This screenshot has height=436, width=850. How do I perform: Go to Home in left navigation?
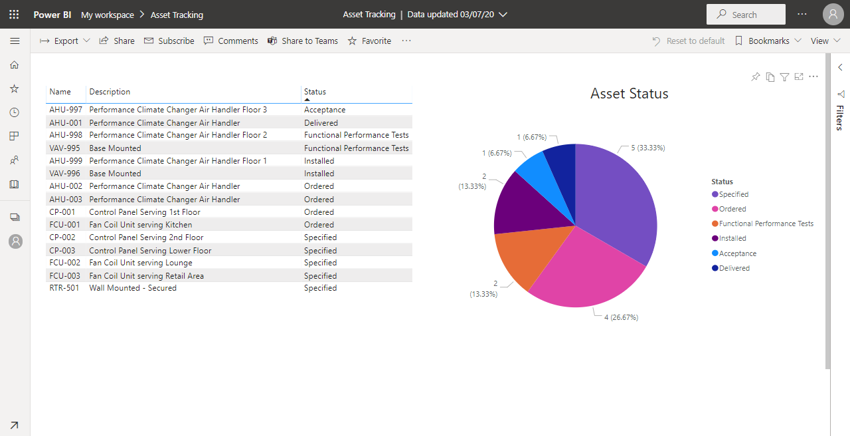[14, 65]
